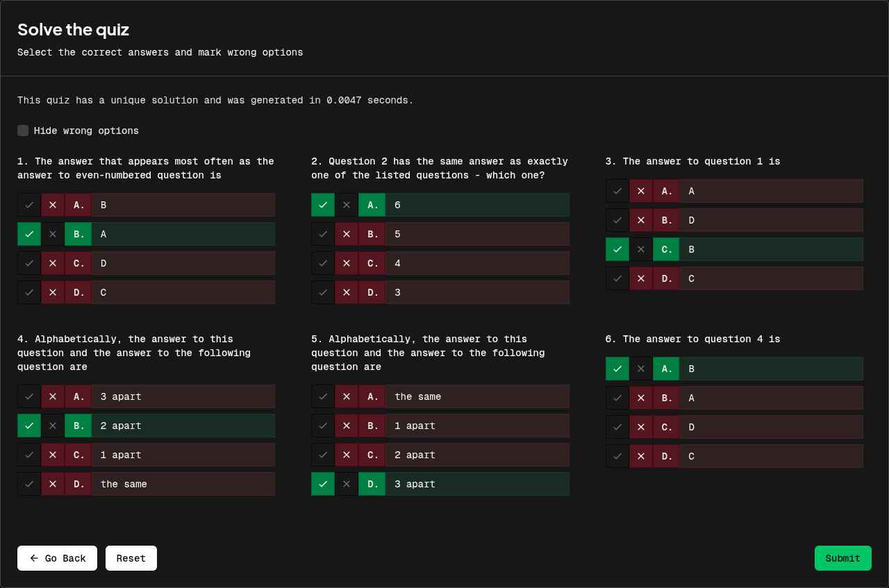Enable the Hide wrong options checkbox
Viewport: 889px width, 588px height.
coord(23,131)
